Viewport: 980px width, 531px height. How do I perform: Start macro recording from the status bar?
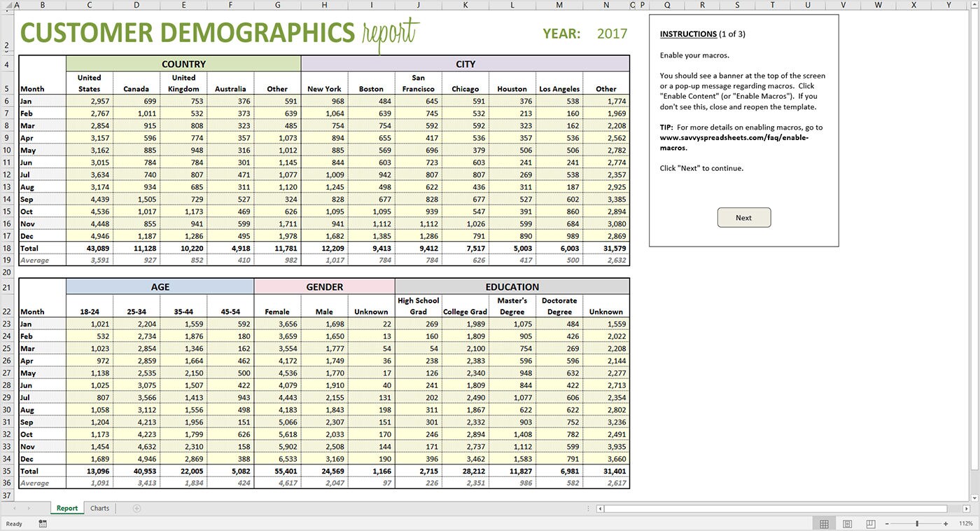tap(42, 523)
